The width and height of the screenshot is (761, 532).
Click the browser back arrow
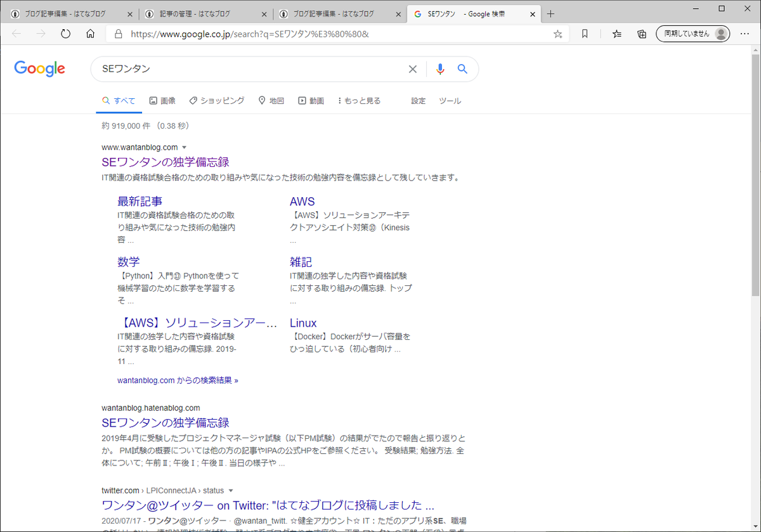[16, 34]
